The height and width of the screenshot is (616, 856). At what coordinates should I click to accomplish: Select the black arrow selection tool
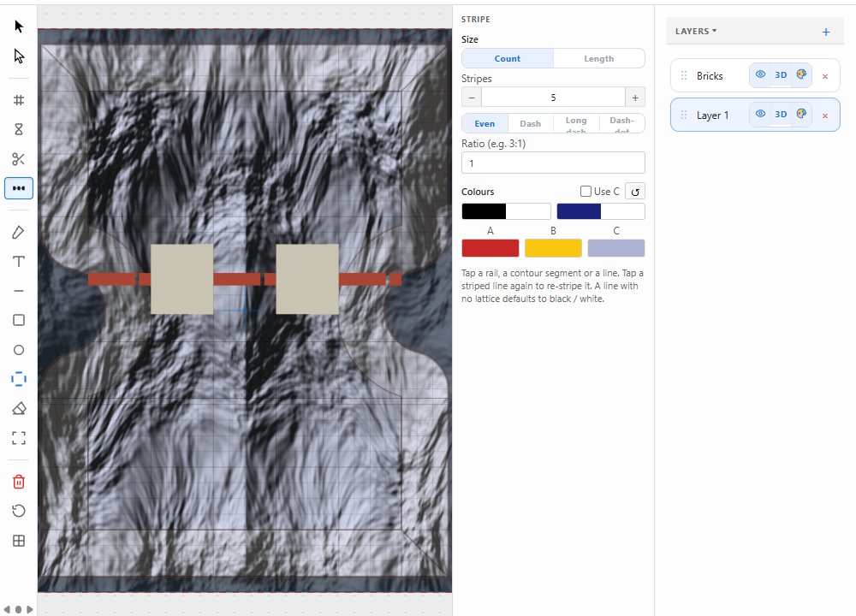tap(19, 27)
